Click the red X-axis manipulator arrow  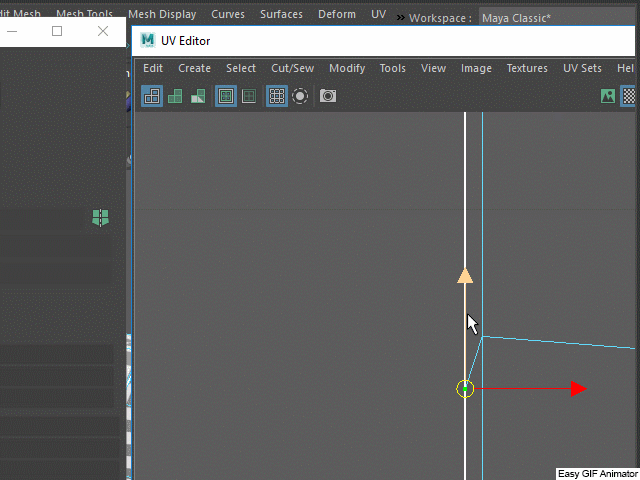point(578,389)
